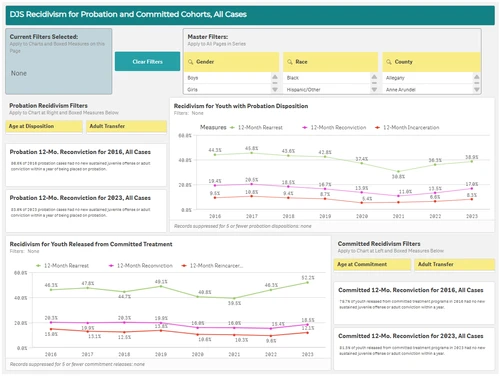This screenshot has height=376, width=500.
Task: Toggle committed 12-Month Rearrest legend item
Action: click(62, 266)
